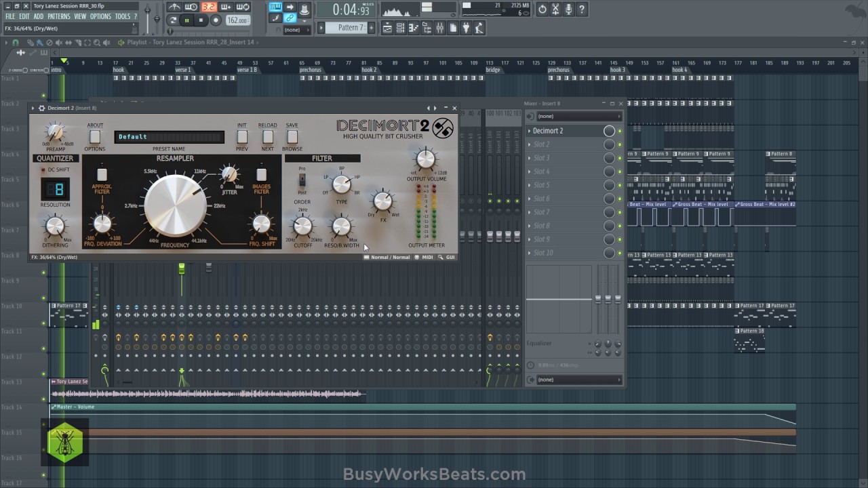Click the large FREQUENCY knob
The width and height of the screenshot is (868, 488).
[x=175, y=205]
